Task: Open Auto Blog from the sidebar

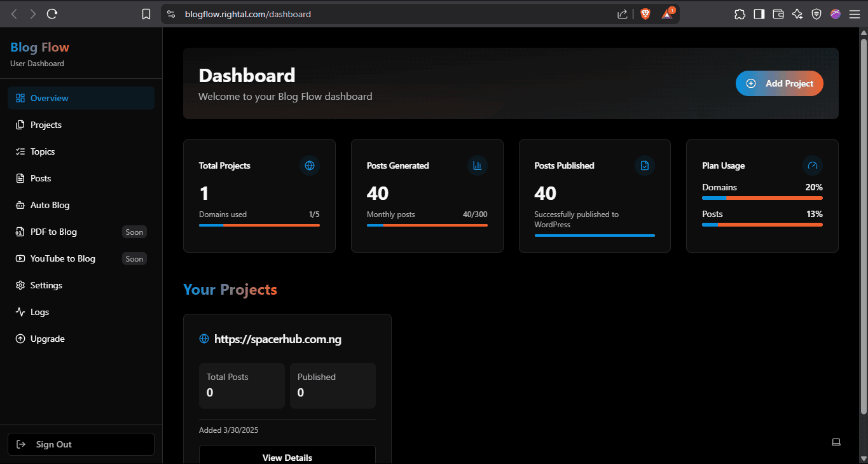Action: (x=81, y=205)
